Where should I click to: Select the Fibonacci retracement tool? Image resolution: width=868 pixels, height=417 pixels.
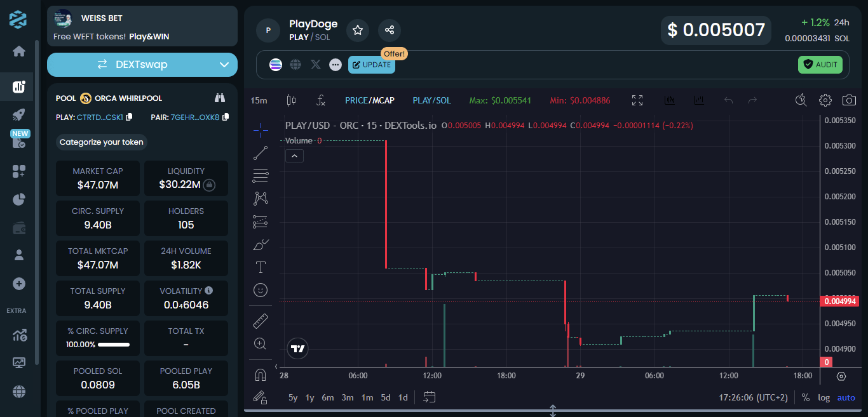coord(261,176)
